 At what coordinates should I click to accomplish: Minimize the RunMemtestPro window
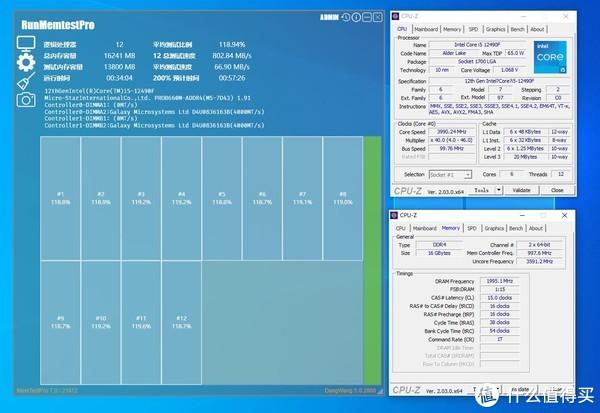tap(367, 17)
